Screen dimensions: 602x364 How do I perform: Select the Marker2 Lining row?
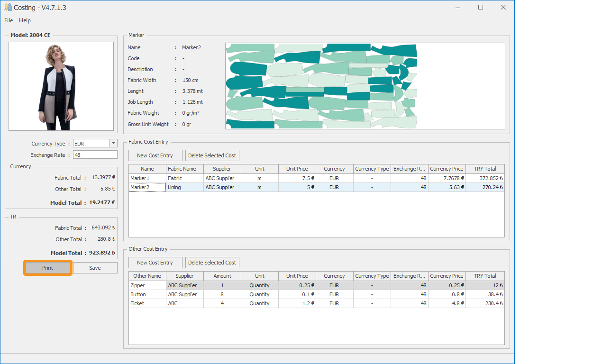[147, 187]
